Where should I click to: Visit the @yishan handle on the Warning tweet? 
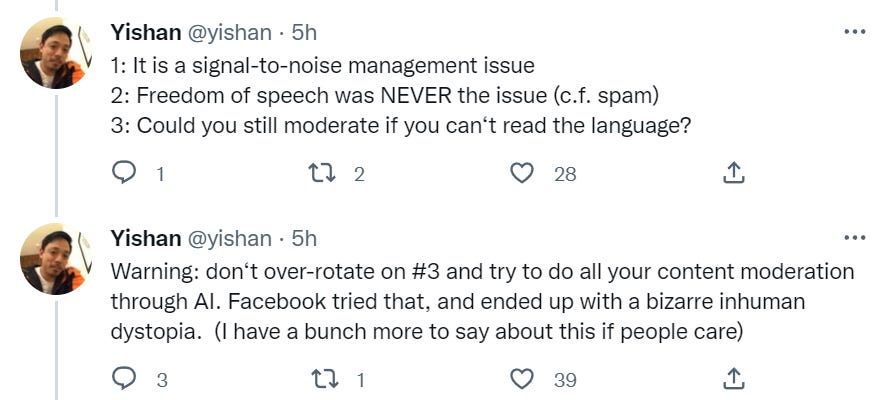click(229, 238)
